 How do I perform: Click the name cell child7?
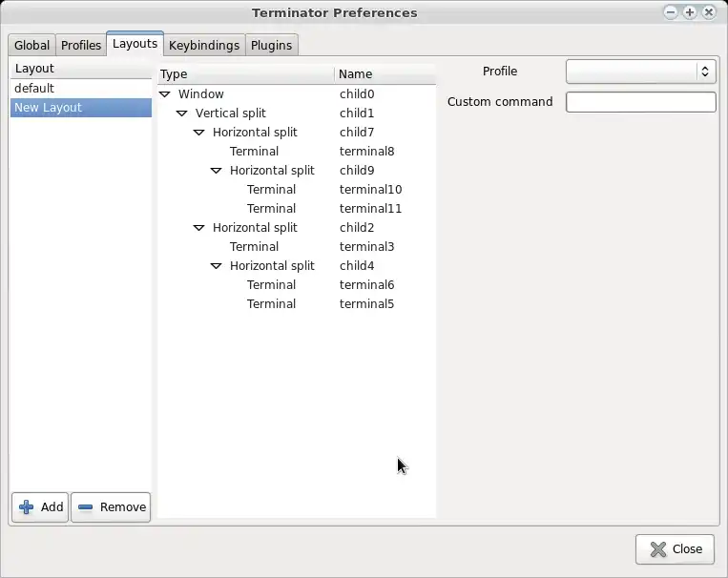[x=357, y=133]
